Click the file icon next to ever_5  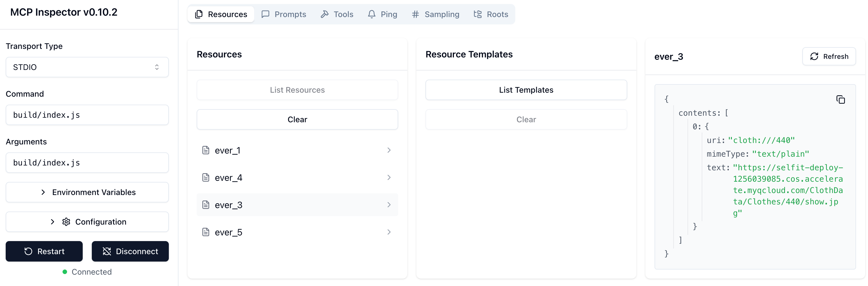[x=205, y=232]
